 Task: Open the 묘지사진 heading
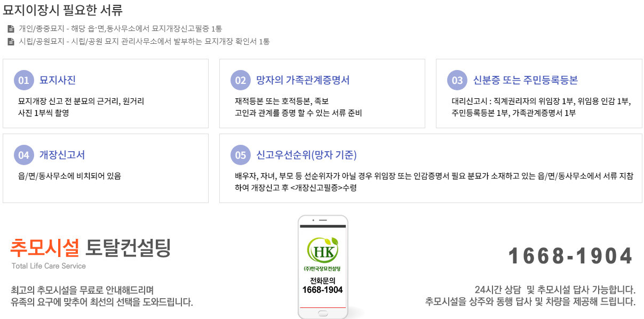pyautogui.click(x=58, y=80)
